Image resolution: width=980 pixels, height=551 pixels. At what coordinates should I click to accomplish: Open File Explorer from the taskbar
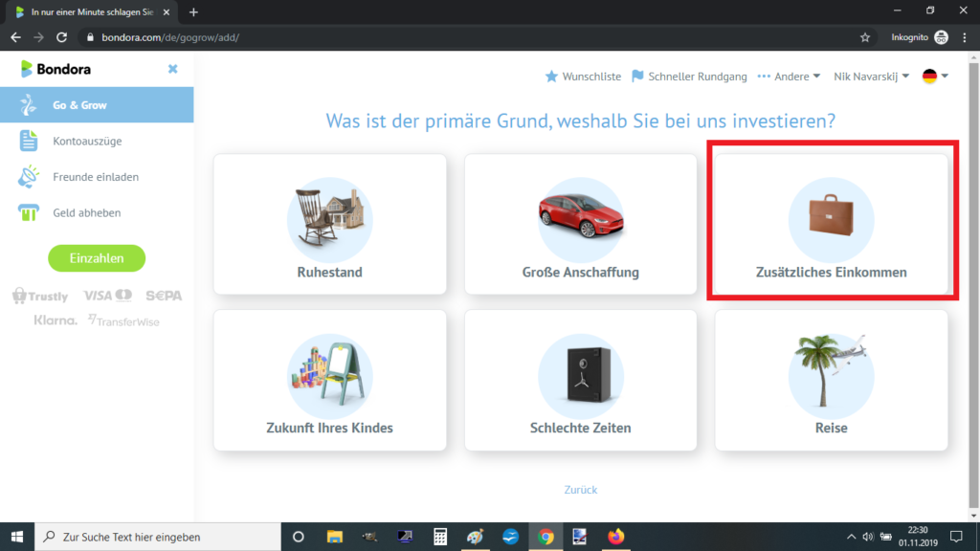(334, 537)
